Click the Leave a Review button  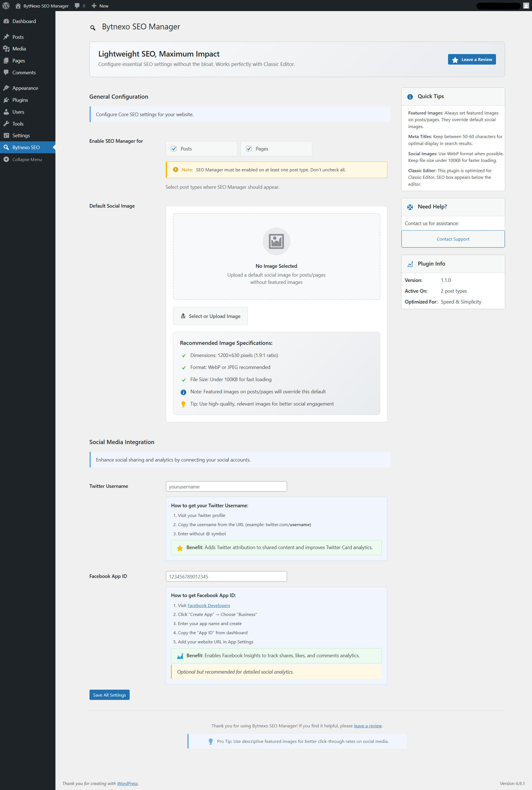472,59
